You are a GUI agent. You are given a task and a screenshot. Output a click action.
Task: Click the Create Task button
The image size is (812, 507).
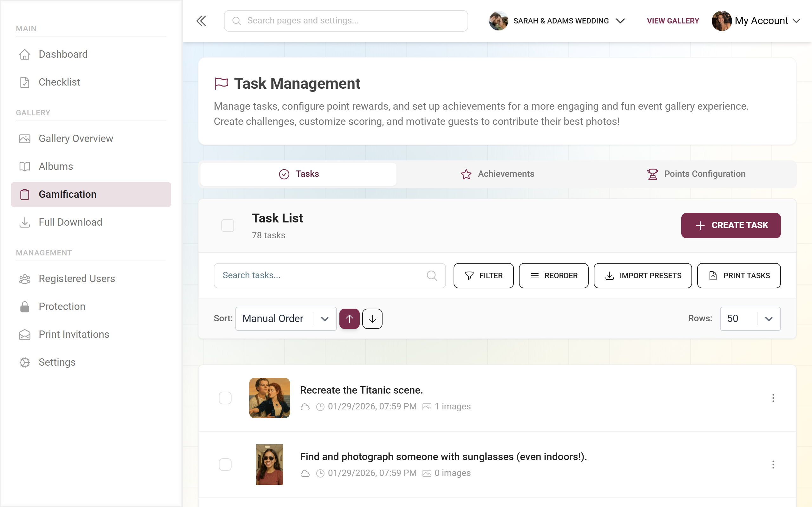click(731, 225)
